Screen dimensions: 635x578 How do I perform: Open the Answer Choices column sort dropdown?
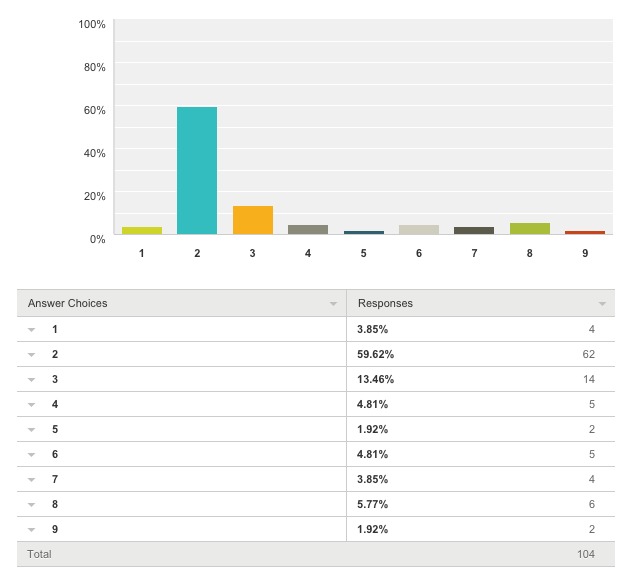point(333,304)
